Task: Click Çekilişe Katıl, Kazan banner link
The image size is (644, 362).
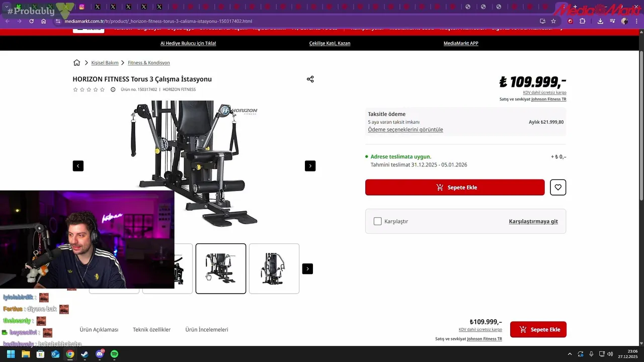Action: [330, 43]
